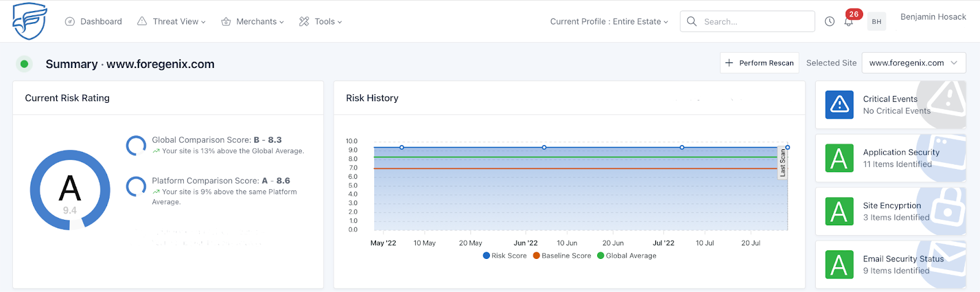Toggle Global Average legend item

point(627,256)
